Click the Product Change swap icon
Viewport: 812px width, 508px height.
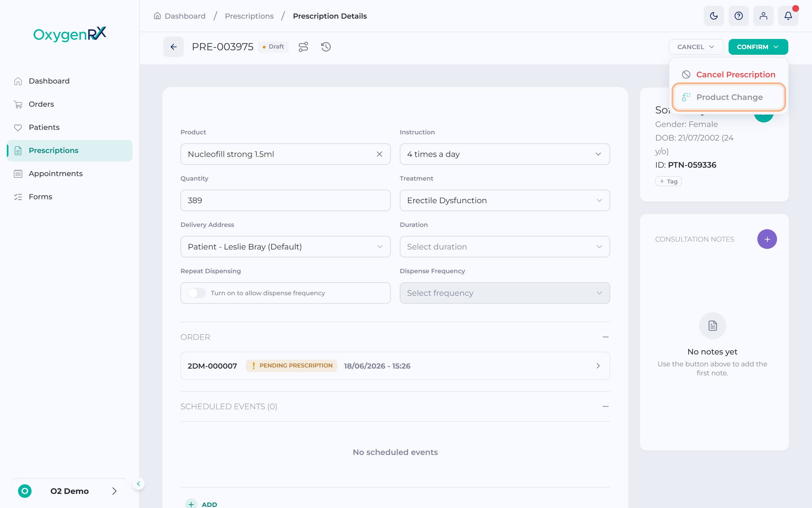[686, 97]
